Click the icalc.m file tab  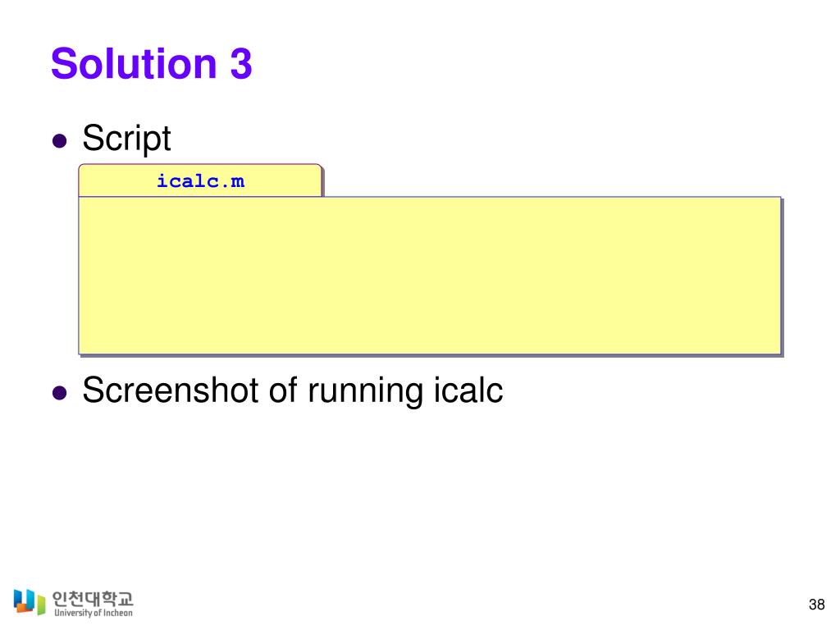(200, 181)
